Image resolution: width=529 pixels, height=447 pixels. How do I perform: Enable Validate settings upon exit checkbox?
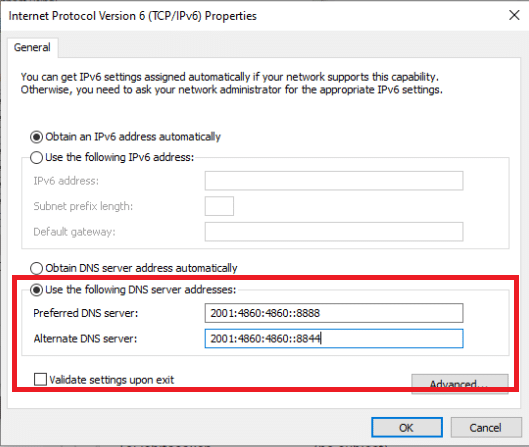[40, 379]
